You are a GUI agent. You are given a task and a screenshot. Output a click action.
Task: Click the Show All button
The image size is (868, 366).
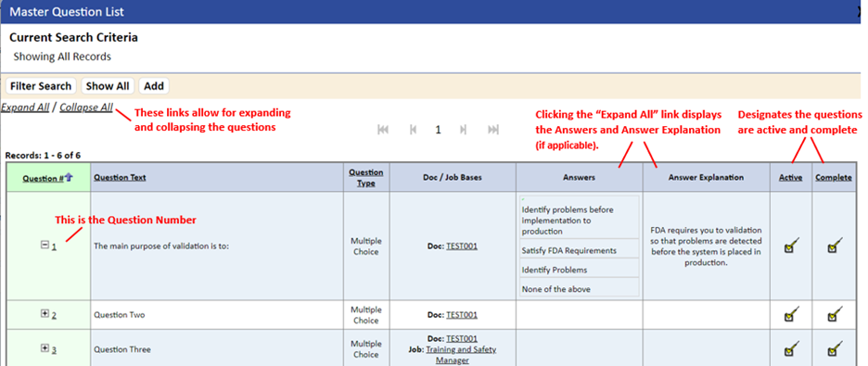tap(108, 86)
